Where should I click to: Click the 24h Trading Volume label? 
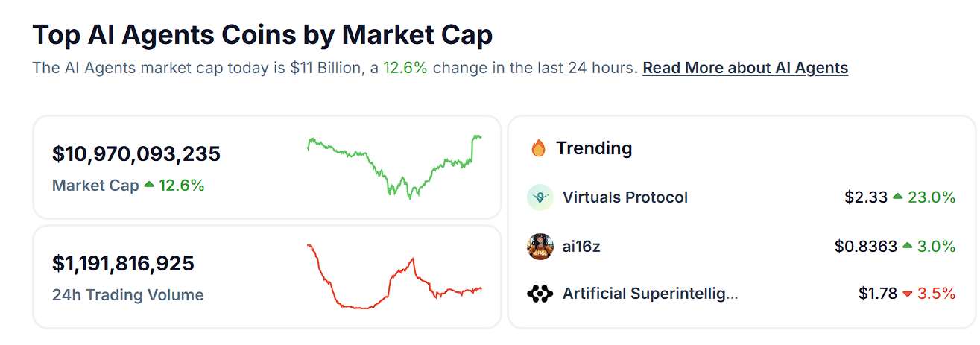(x=127, y=295)
